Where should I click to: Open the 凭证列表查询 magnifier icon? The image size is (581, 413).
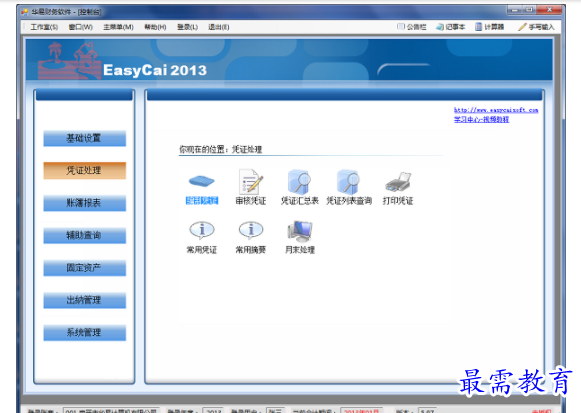click(348, 181)
